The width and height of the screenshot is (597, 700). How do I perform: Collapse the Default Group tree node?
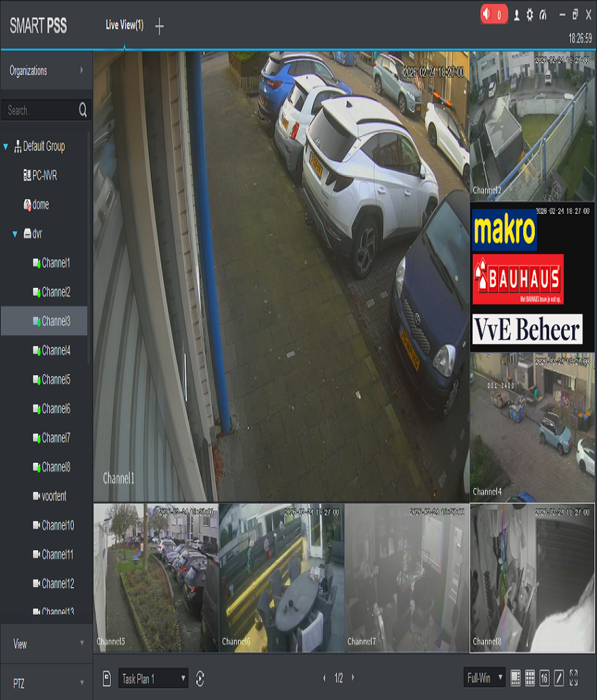point(6,146)
